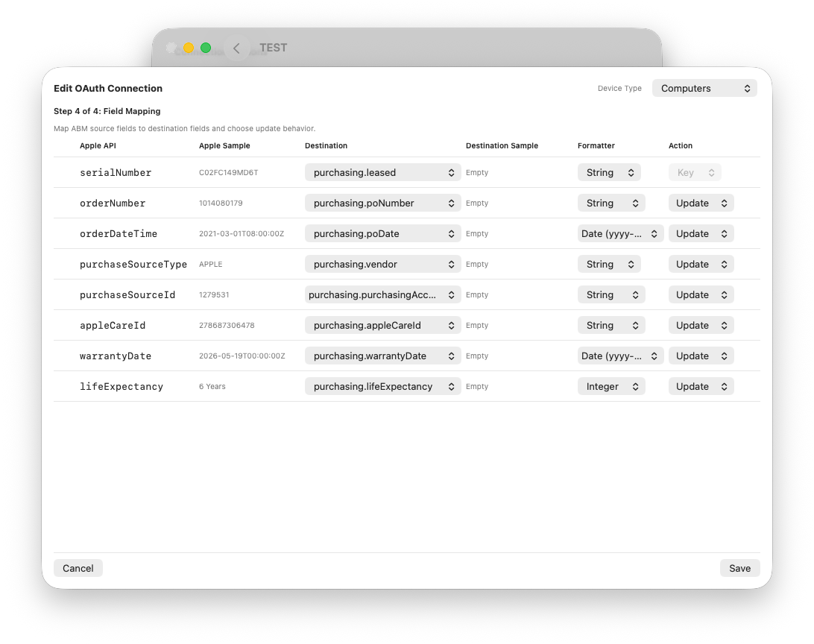Viewport: 814px width, 644px height.
Task: Open the purchasing.purchasingAcc... destination dropdown
Action: tap(382, 294)
